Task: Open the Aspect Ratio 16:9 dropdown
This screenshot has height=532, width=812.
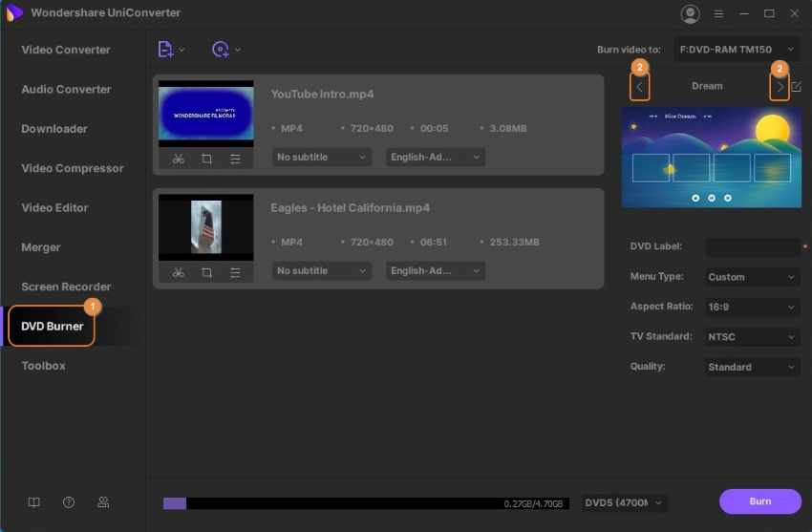Action: [752, 308]
